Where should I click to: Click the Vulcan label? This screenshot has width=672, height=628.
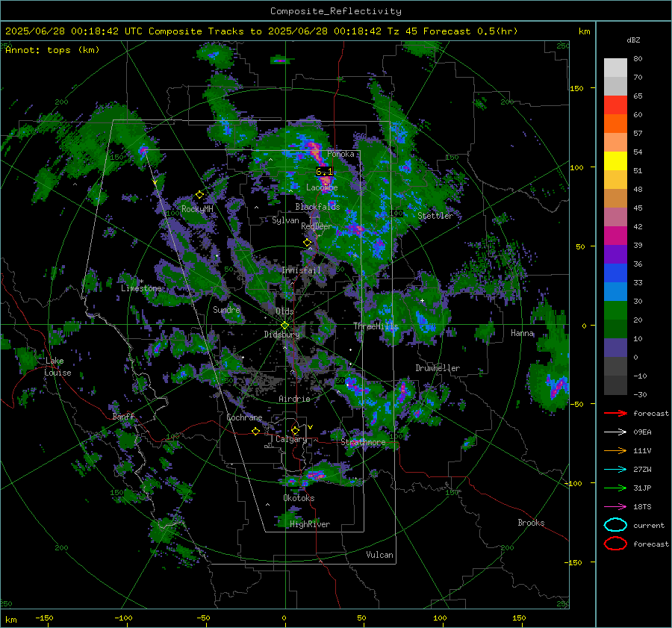pos(379,555)
